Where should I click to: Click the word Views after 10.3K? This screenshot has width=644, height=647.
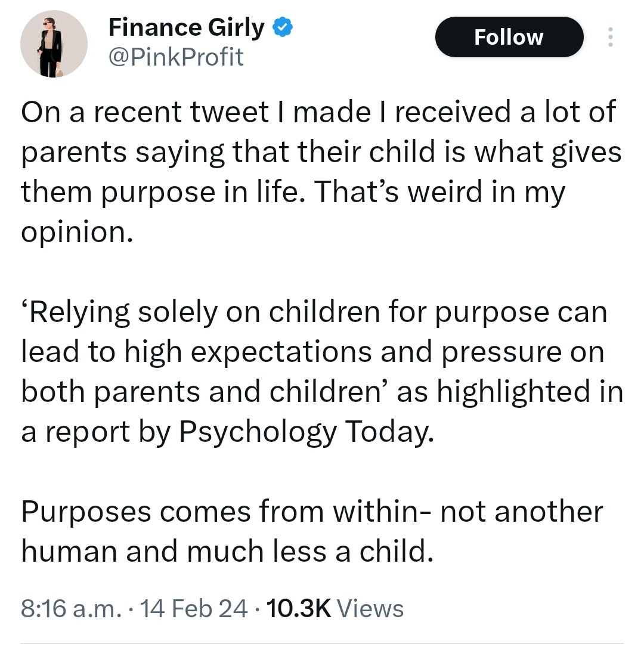370,608
